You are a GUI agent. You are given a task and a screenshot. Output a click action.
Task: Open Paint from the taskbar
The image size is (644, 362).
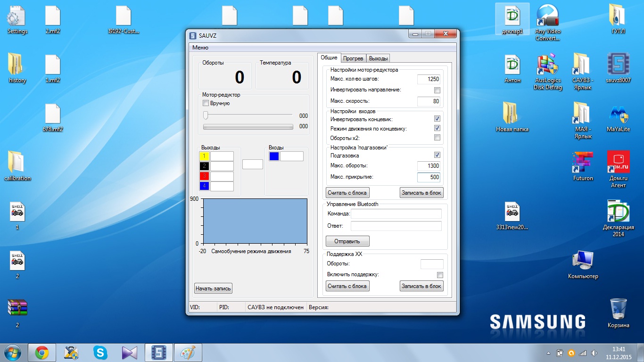(x=188, y=353)
